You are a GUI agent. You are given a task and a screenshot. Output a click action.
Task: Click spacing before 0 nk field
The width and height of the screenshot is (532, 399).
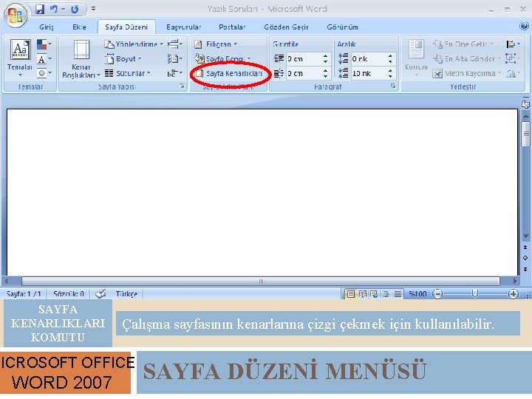[367, 59]
